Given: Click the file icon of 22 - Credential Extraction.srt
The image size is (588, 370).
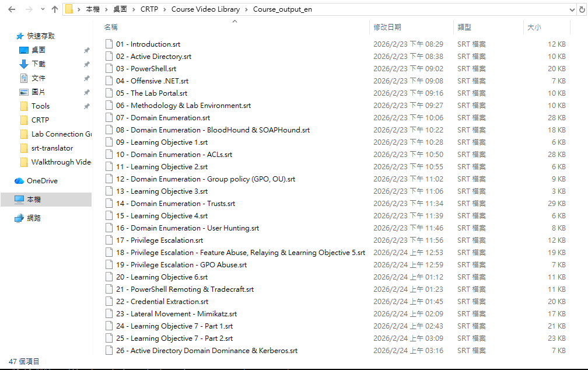Looking at the screenshot, I should coord(108,302).
